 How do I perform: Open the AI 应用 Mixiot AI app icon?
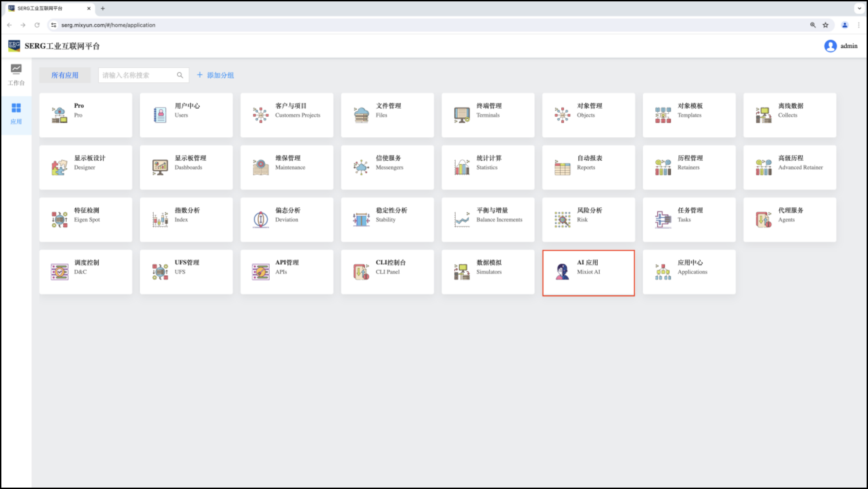[x=562, y=272]
